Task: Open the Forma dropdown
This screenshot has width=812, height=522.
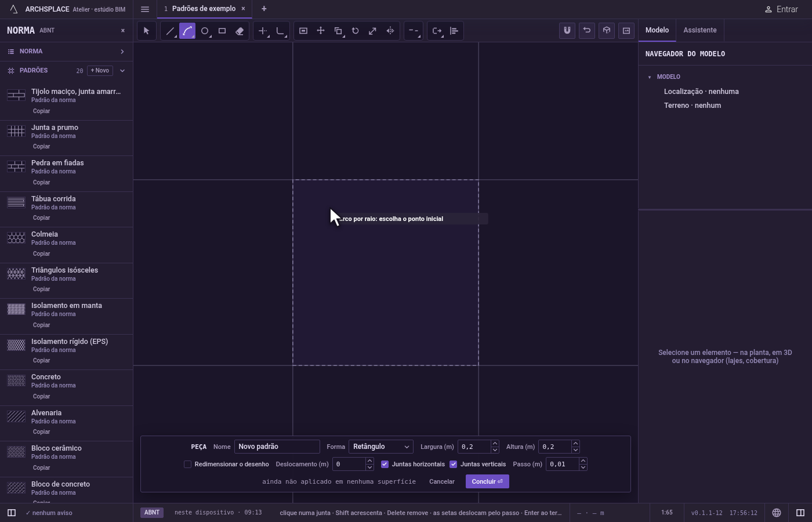Action: click(381, 447)
